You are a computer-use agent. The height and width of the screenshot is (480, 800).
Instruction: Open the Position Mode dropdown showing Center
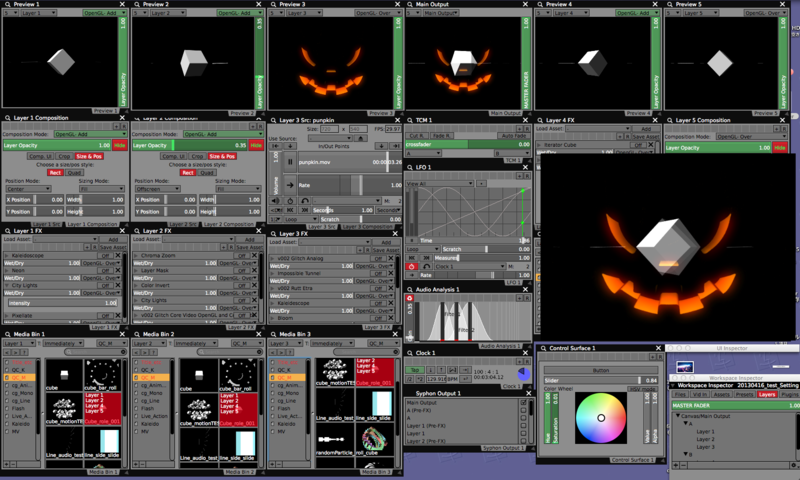(x=28, y=189)
